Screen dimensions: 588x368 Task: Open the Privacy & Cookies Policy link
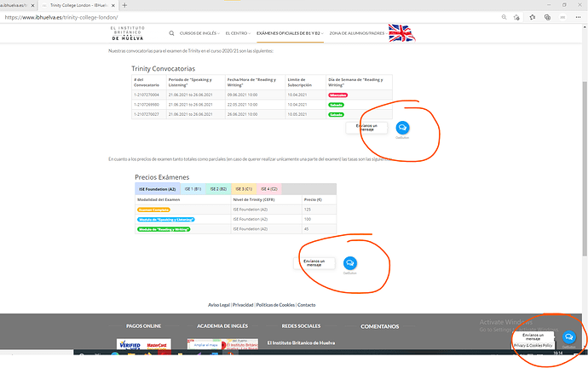533,346
